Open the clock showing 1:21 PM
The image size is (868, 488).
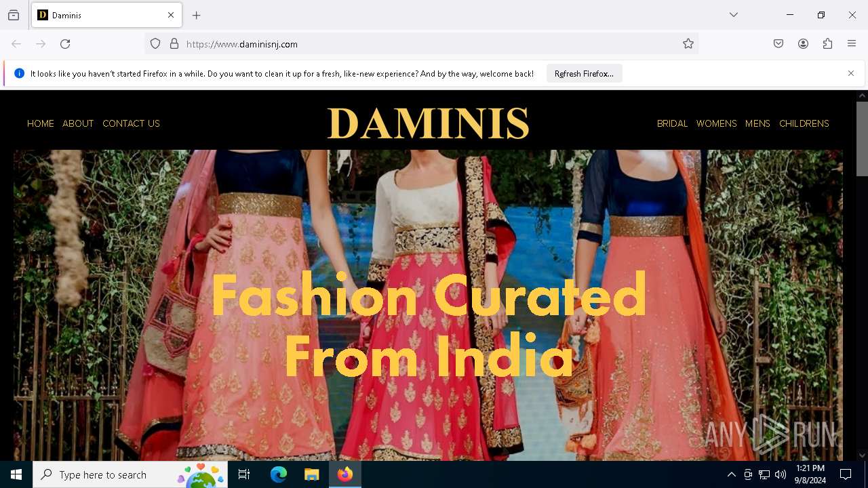pyautogui.click(x=810, y=474)
